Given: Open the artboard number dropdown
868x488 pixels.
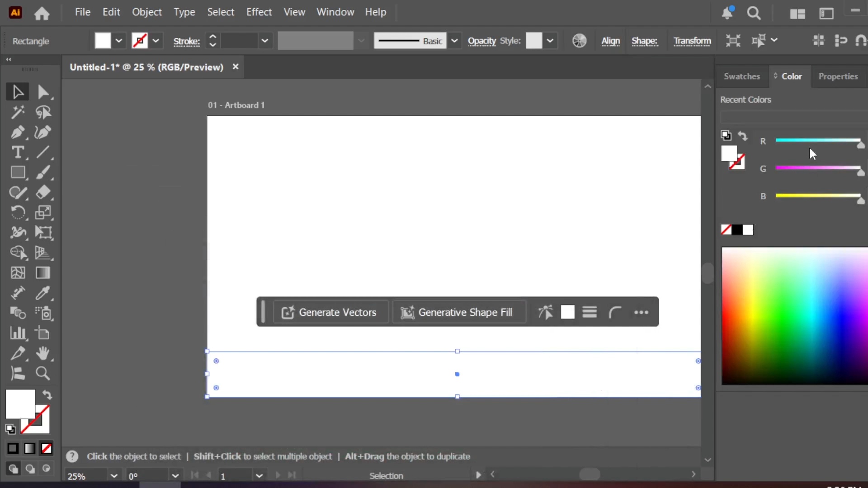Looking at the screenshot, I should [x=259, y=476].
